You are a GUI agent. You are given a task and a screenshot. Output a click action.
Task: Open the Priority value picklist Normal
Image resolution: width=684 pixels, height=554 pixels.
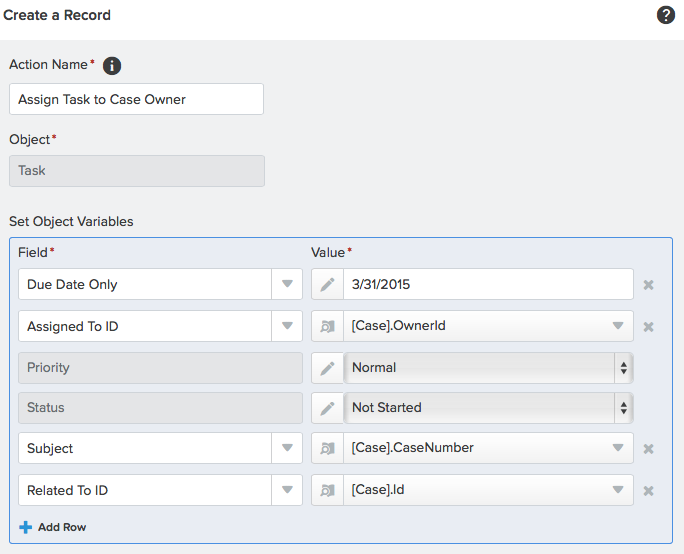click(488, 368)
